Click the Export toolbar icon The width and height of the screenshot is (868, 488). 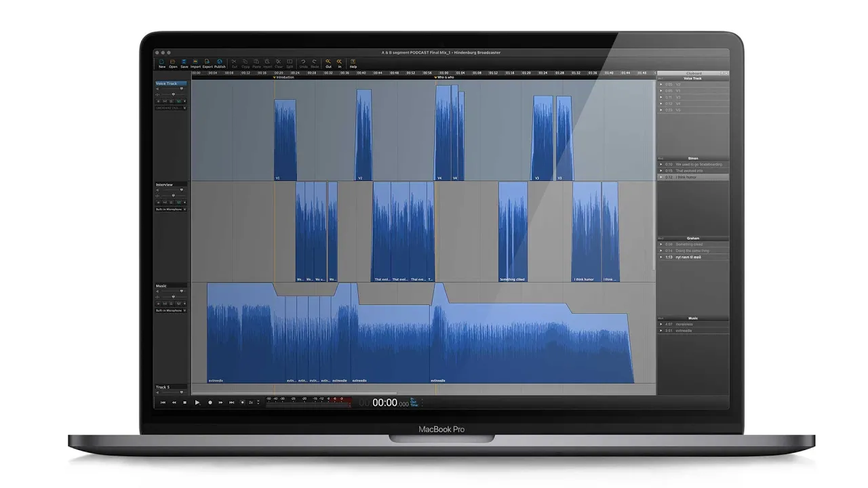[x=208, y=64]
